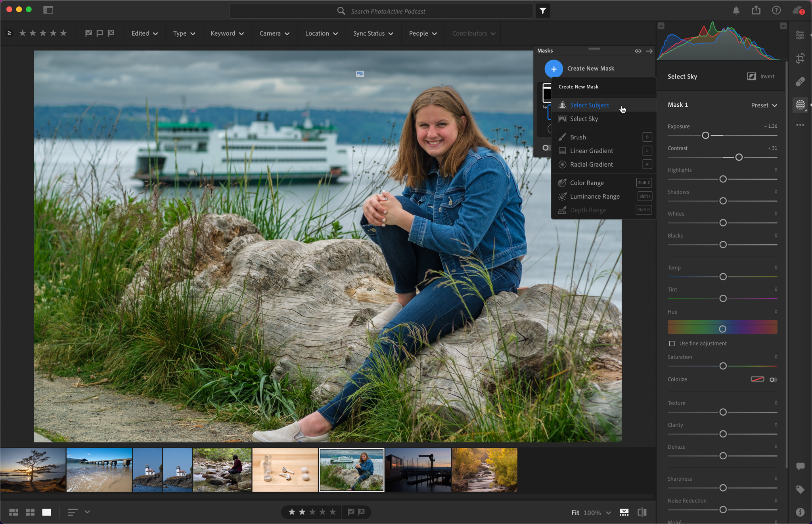Open notifications bell icon

(x=736, y=11)
